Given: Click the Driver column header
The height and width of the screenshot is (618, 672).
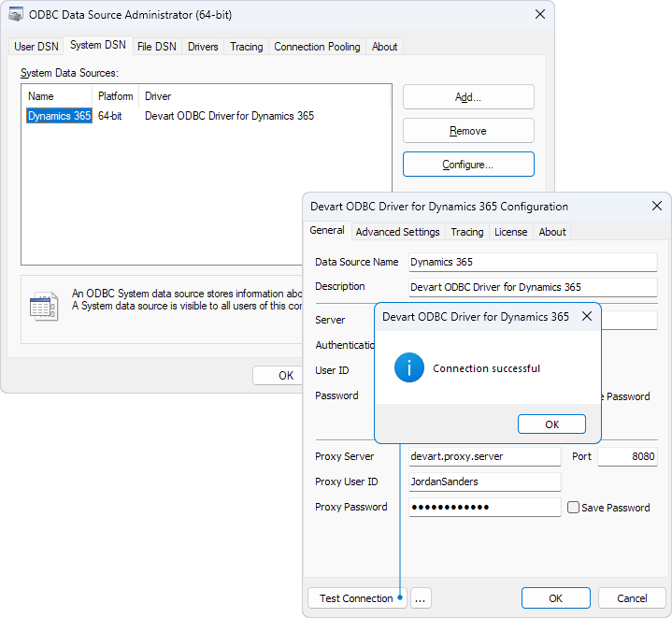Looking at the screenshot, I should [265, 96].
